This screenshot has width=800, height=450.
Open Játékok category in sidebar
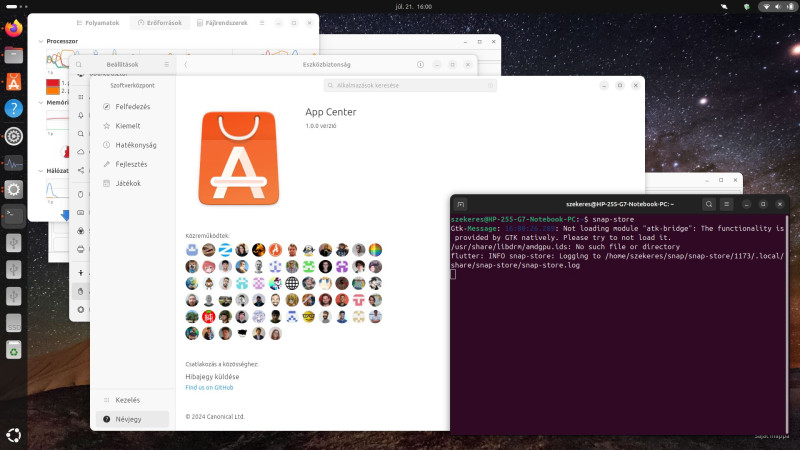(132, 183)
